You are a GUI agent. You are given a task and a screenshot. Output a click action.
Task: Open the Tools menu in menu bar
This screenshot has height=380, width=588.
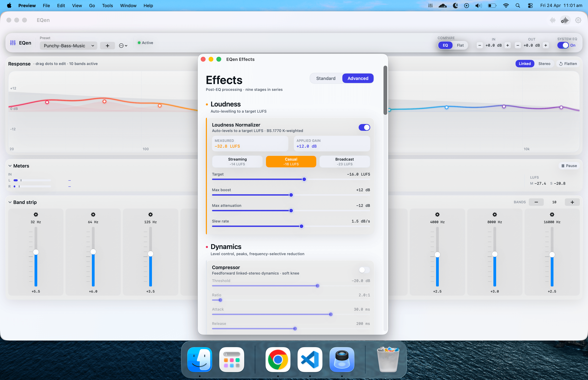coord(107,5)
